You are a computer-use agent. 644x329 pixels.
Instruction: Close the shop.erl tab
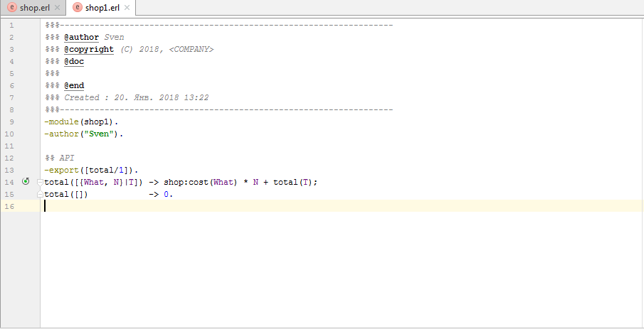57,8
